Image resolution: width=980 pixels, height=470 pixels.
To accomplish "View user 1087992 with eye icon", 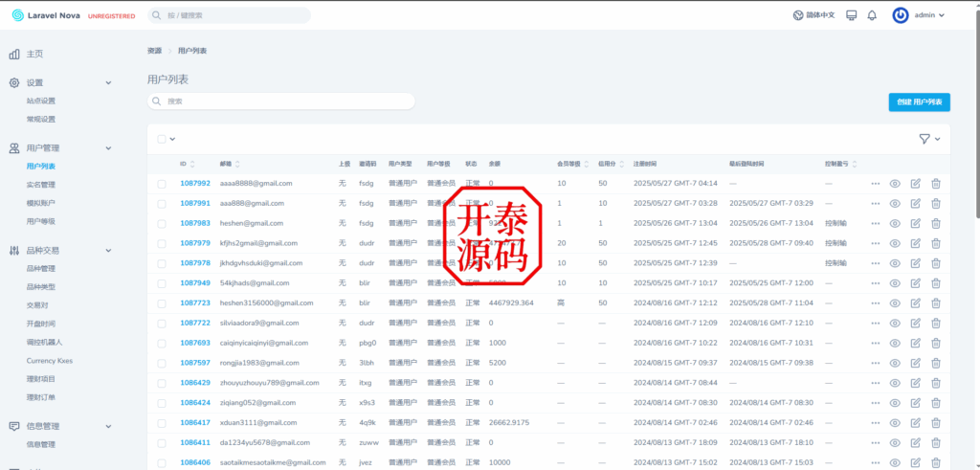I will tap(895, 184).
